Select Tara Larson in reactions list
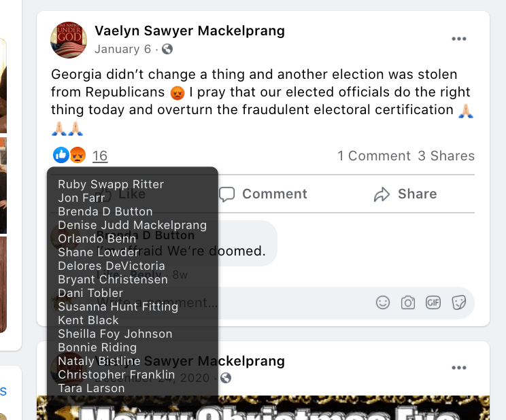 91,388
